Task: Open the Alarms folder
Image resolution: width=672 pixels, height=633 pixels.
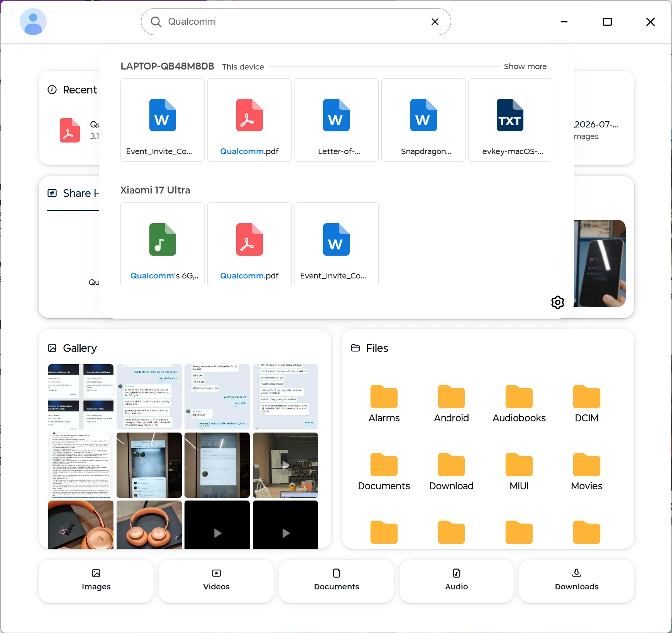Action: click(x=384, y=404)
